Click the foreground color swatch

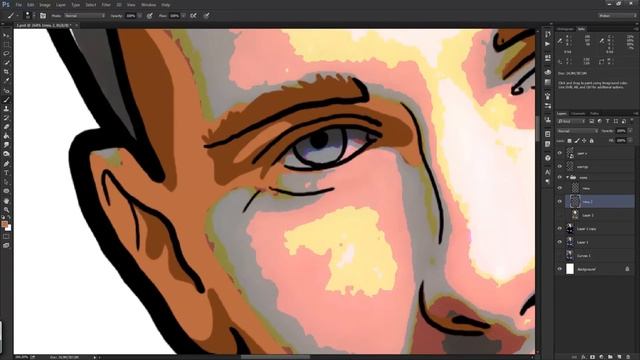tap(4, 224)
